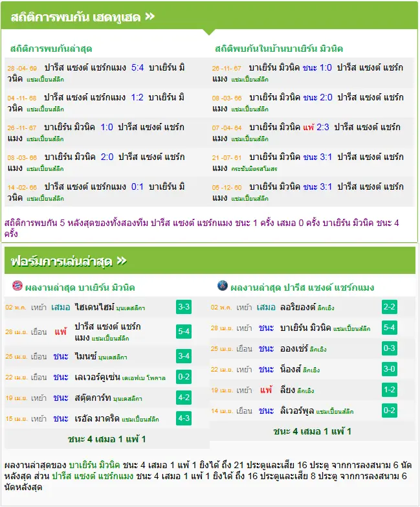420x507 pixels.
Task: Click opponent name เลเวอร์คูเซ่น
Action: point(97,377)
